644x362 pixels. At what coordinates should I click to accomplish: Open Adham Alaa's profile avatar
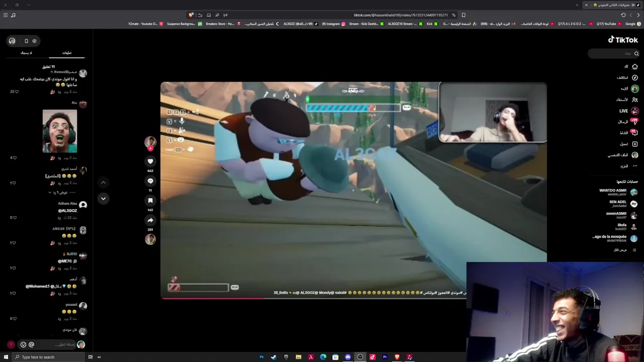point(83,205)
